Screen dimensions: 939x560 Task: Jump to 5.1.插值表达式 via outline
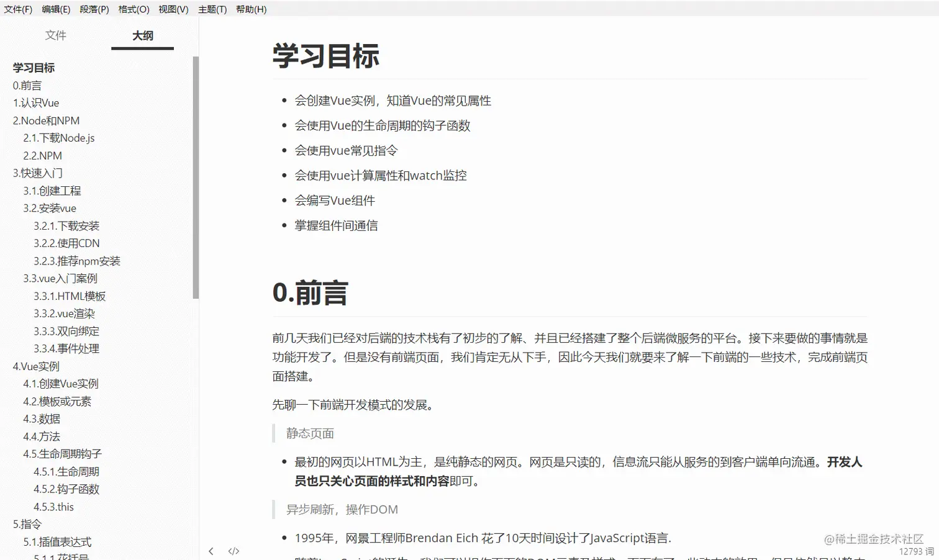57,541
